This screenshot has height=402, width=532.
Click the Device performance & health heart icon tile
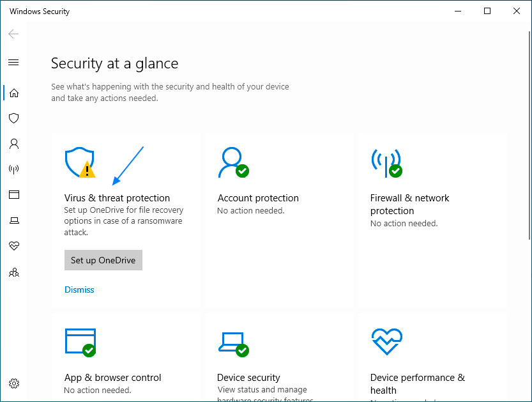386,342
